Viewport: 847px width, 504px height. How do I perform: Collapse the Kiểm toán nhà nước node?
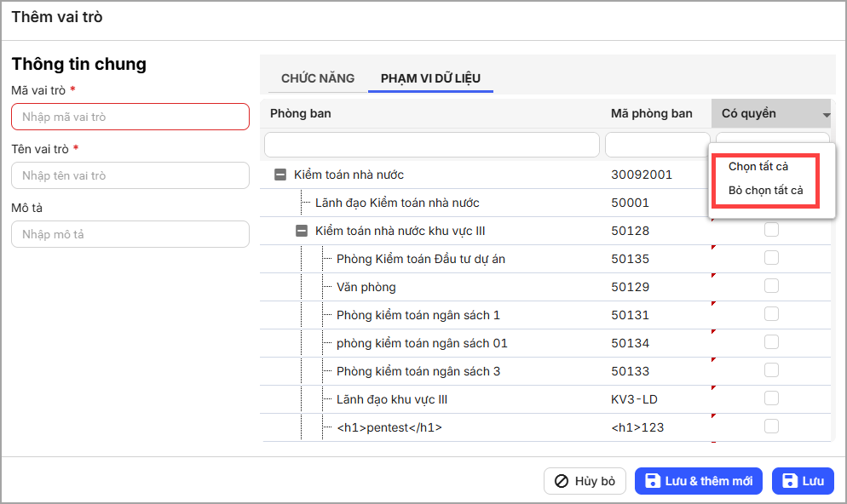pyautogui.click(x=279, y=175)
